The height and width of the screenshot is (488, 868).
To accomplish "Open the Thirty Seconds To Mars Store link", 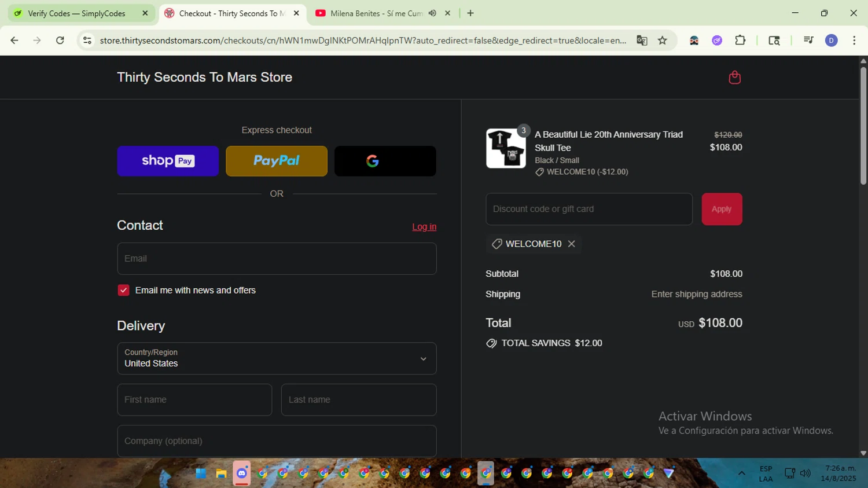I will coord(204,77).
